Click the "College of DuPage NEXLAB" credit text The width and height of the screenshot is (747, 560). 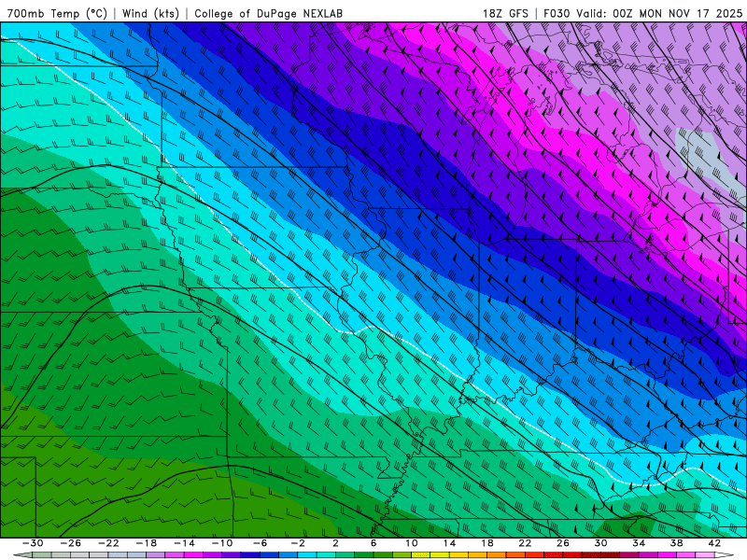[268, 13]
